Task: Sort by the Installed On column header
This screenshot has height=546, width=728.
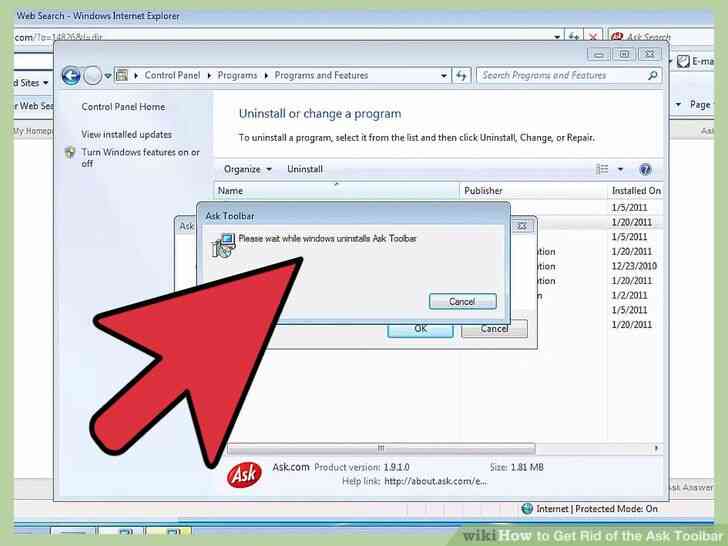Action: click(x=635, y=191)
